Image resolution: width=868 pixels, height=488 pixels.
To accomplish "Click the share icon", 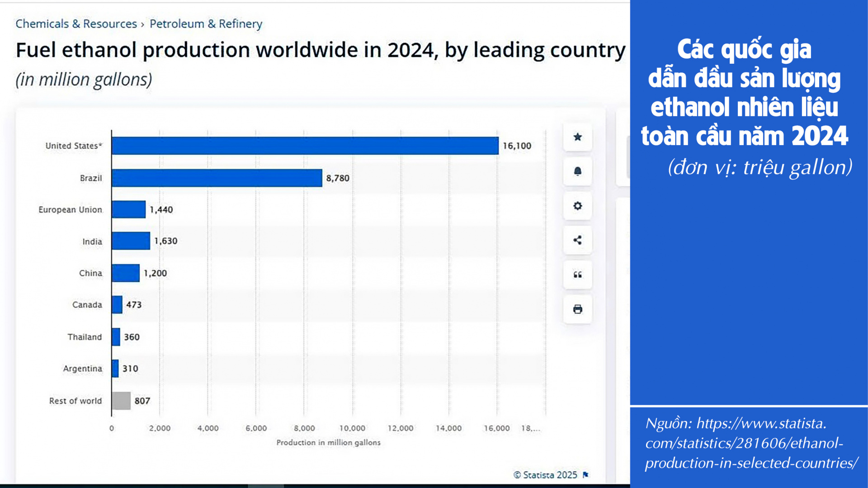I will [x=577, y=240].
